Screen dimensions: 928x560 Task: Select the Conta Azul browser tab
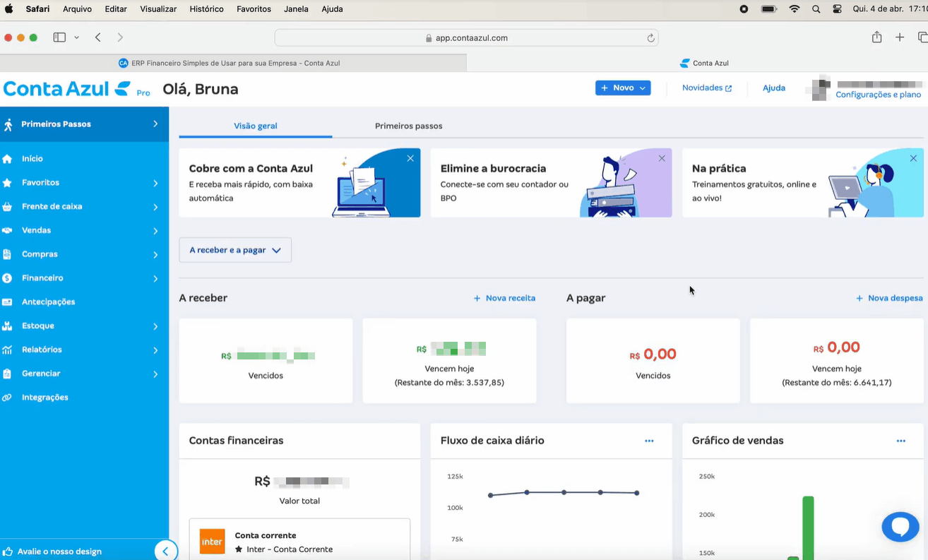698,63
